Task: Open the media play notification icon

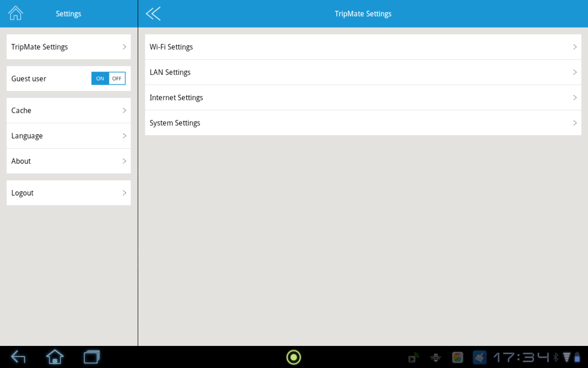Action: [413, 357]
